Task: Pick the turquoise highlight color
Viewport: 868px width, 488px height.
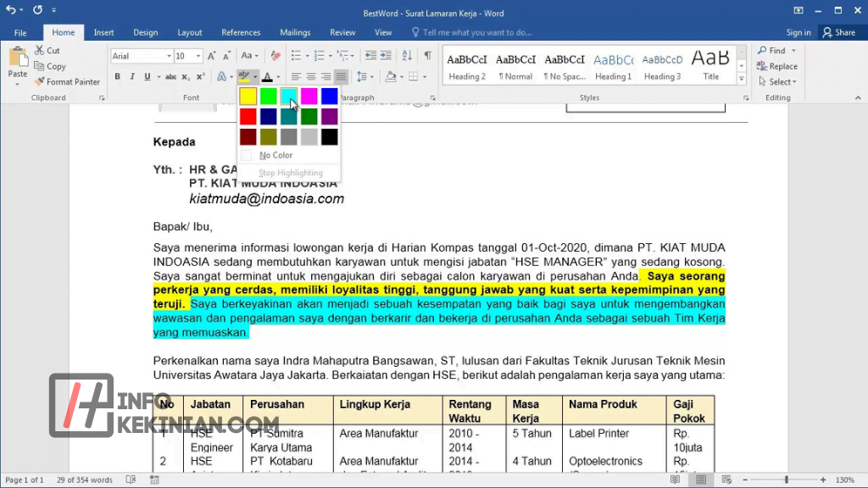Action: click(288, 97)
